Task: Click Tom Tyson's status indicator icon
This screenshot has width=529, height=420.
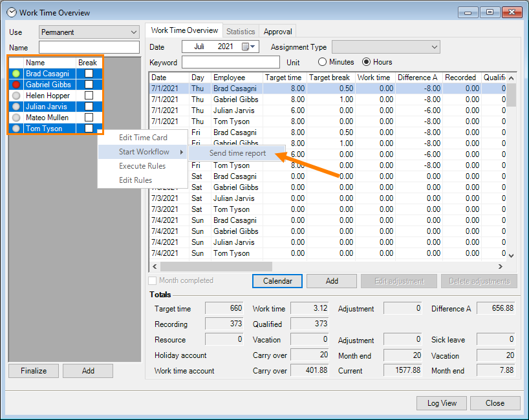Action: pyautogui.click(x=16, y=129)
